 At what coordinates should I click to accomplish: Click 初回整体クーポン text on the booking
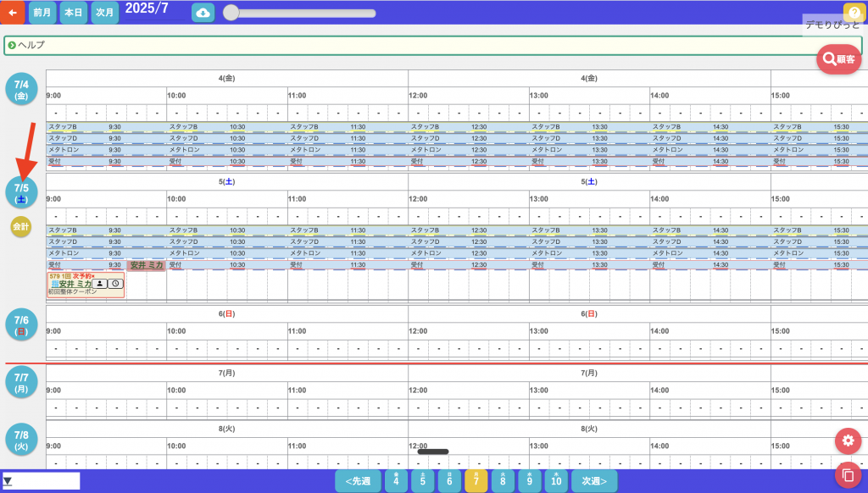click(x=72, y=291)
